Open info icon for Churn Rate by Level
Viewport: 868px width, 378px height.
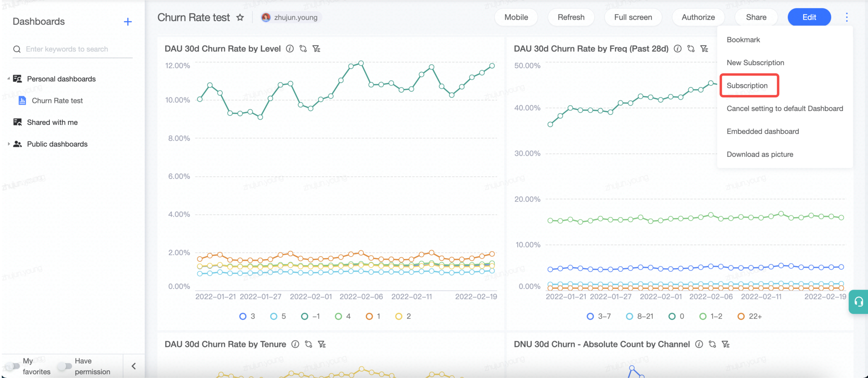pos(290,49)
